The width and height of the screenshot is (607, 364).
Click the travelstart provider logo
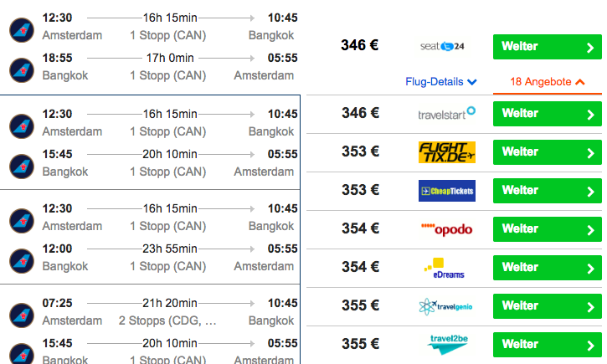coord(447,113)
